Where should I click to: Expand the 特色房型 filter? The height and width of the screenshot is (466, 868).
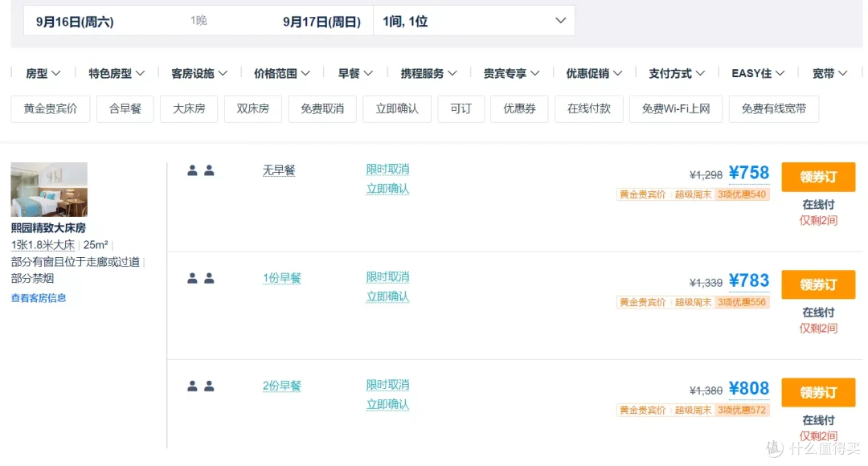(x=117, y=73)
